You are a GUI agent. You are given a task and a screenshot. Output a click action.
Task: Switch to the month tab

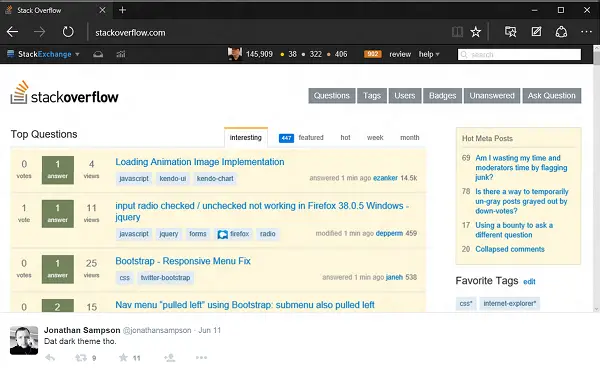409,138
